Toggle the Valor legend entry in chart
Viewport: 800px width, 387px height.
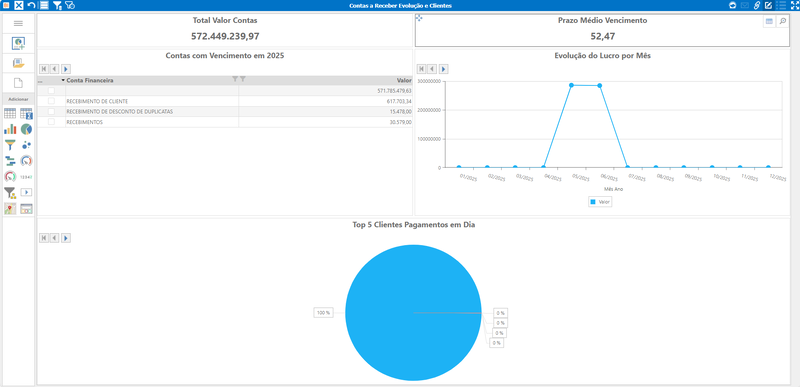click(601, 202)
